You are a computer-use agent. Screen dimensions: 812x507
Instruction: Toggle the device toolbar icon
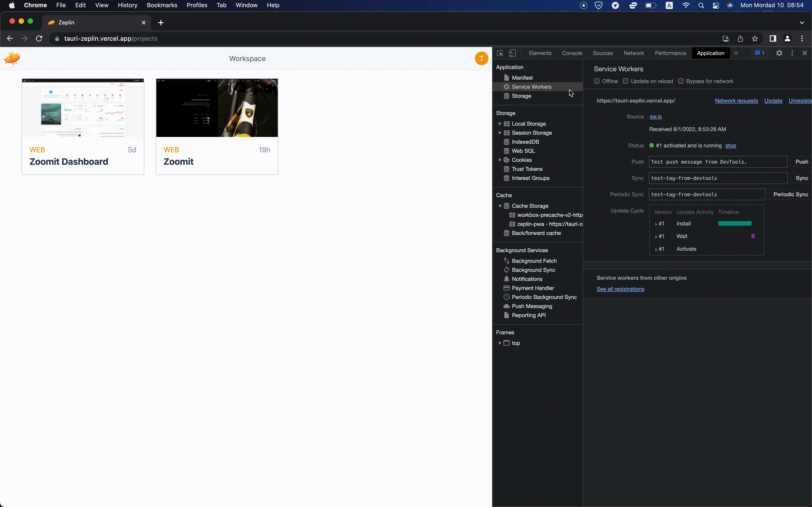(512, 53)
